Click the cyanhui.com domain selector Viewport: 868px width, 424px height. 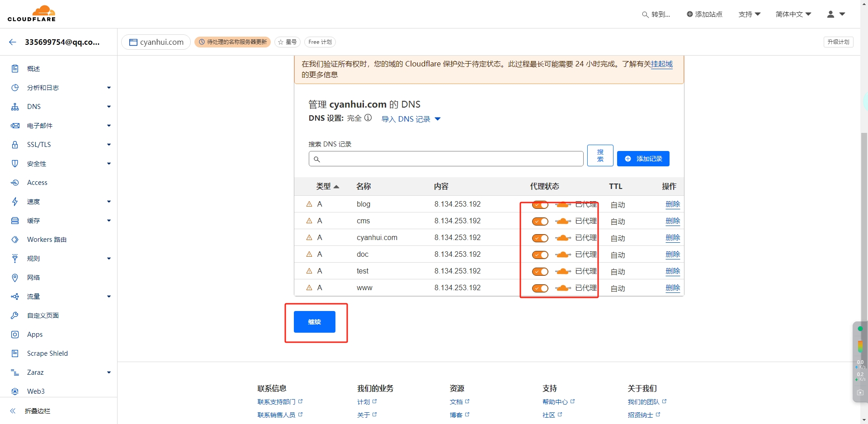(x=156, y=42)
